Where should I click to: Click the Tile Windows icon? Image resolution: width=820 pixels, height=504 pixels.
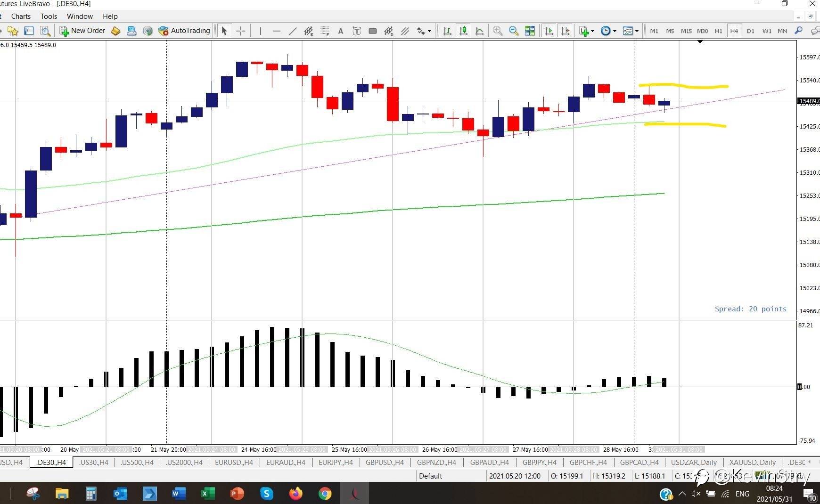click(x=530, y=31)
